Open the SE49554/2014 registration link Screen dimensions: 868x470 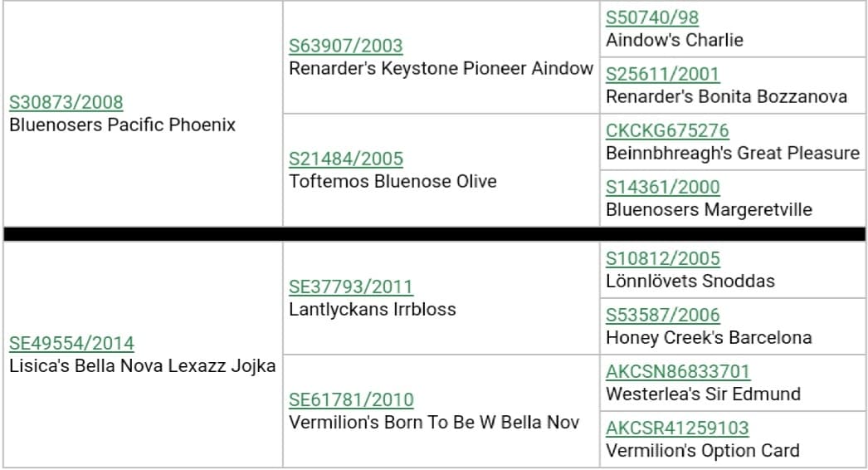[71, 343]
